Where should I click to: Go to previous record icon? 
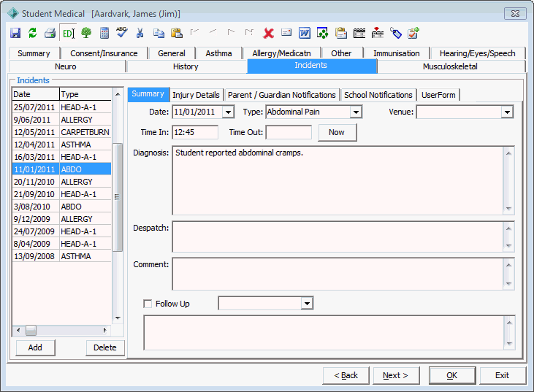(213, 31)
